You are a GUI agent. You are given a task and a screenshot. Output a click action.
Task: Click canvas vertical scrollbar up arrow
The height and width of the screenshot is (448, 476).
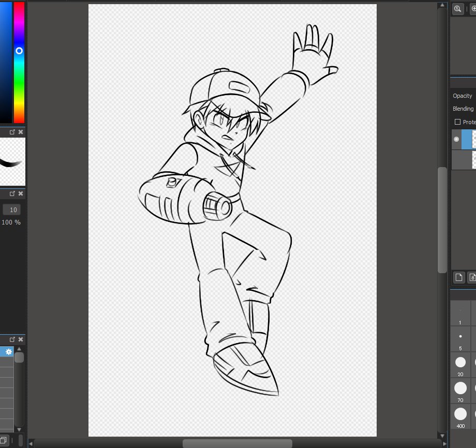[442, 5]
